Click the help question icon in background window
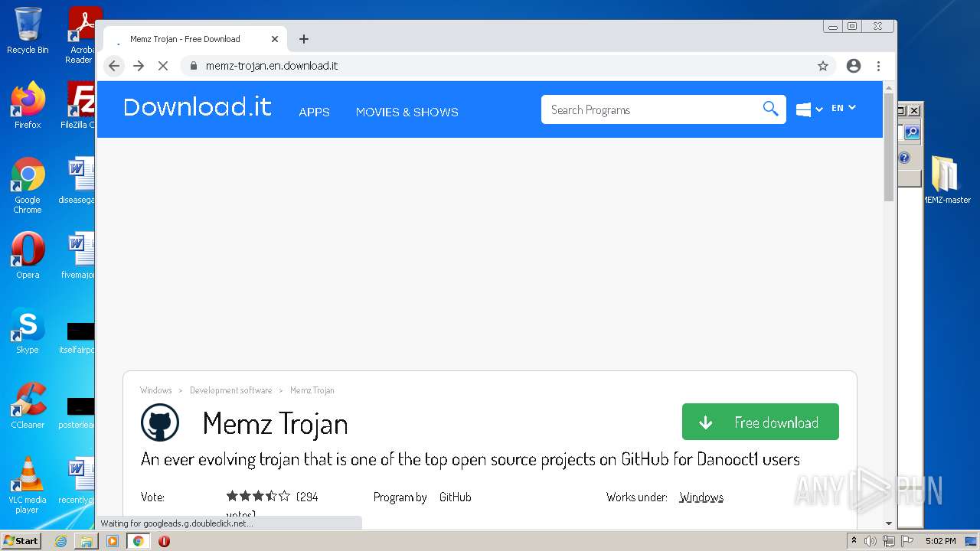This screenshot has width=980, height=551. 904,158
